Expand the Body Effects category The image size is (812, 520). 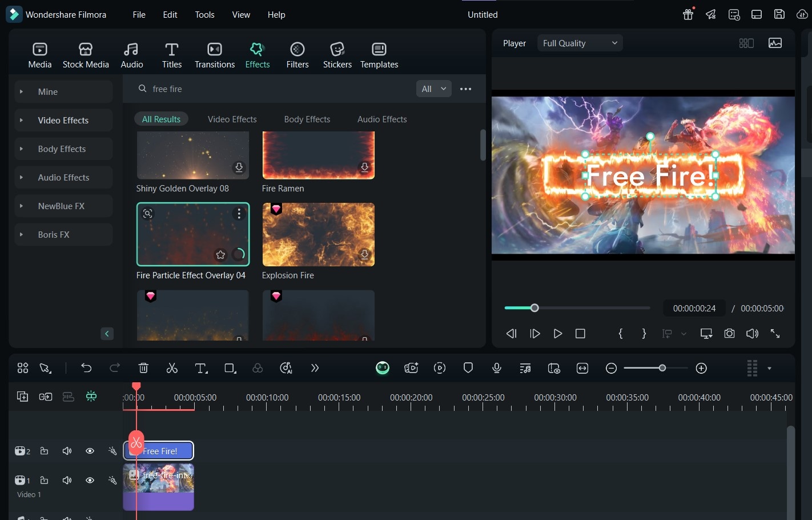pyautogui.click(x=63, y=149)
